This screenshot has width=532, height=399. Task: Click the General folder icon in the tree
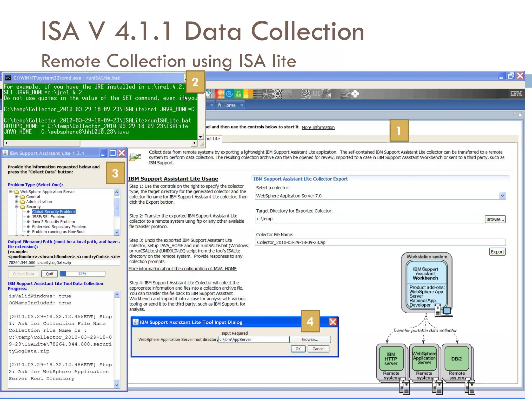(x=23, y=197)
